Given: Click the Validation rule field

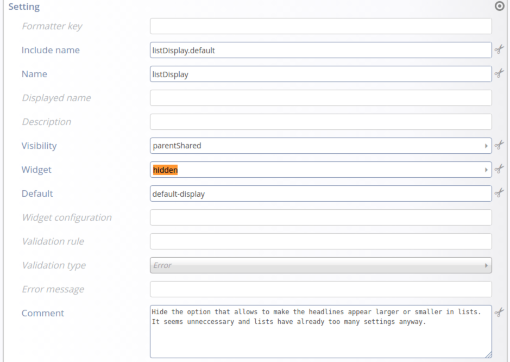Looking at the screenshot, I should pos(321,241).
